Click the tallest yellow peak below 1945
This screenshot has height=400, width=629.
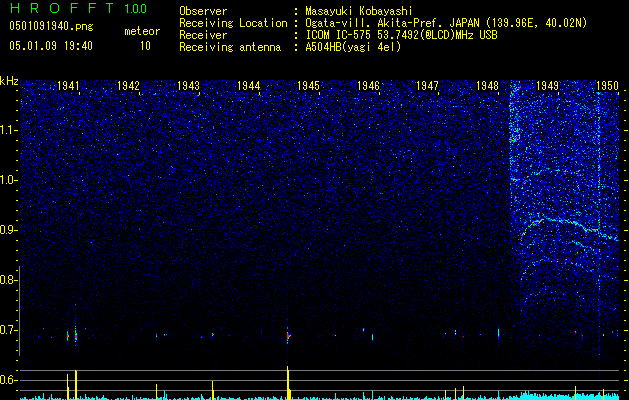(x=288, y=382)
